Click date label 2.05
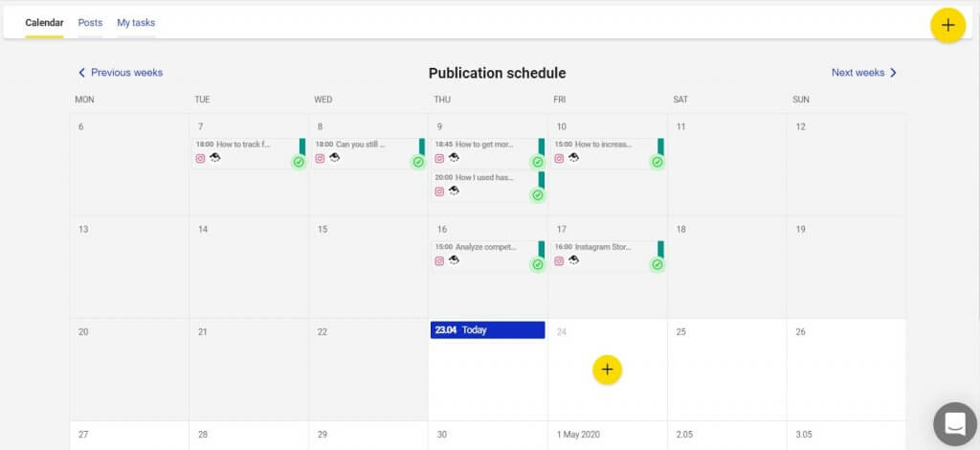Screen dimensions: 980x450 click(x=684, y=435)
